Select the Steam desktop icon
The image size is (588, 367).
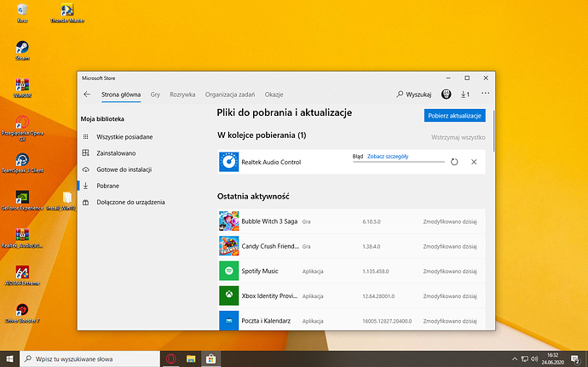[x=22, y=50]
